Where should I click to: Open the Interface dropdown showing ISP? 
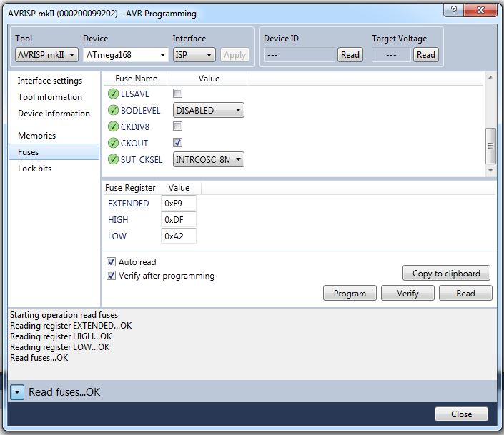coord(194,55)
